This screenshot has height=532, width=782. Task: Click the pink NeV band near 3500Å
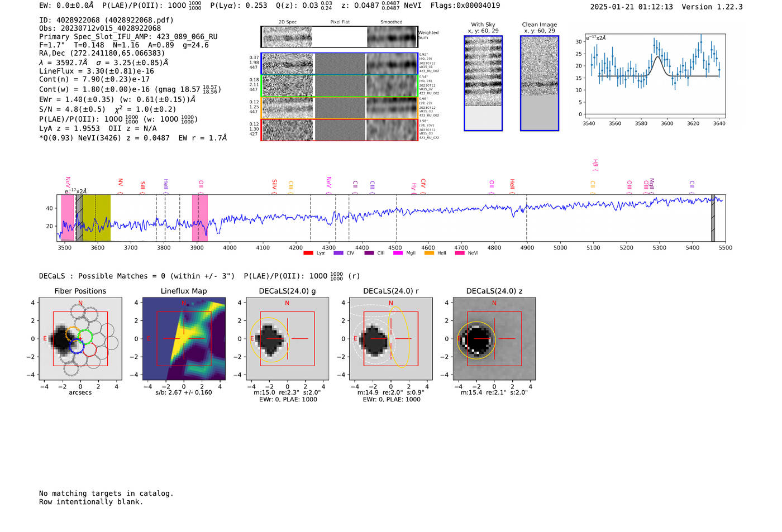67,218
